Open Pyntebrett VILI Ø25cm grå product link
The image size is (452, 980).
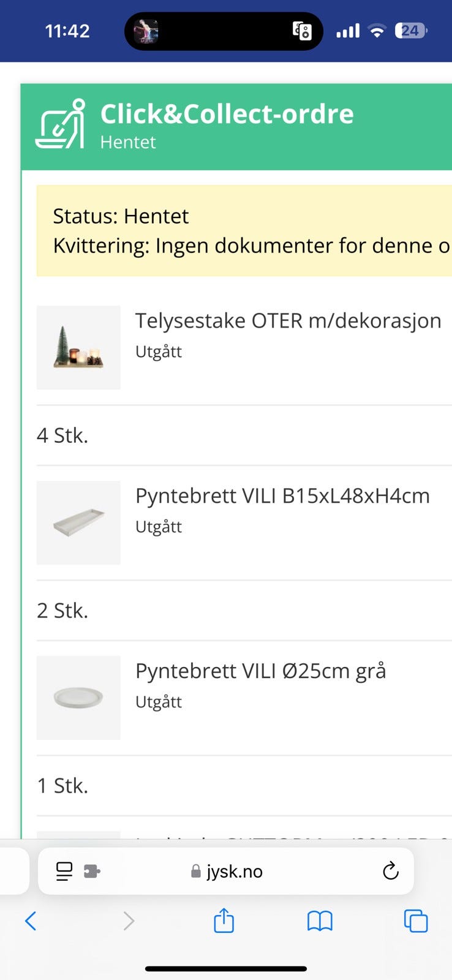[x=260, y=671]
